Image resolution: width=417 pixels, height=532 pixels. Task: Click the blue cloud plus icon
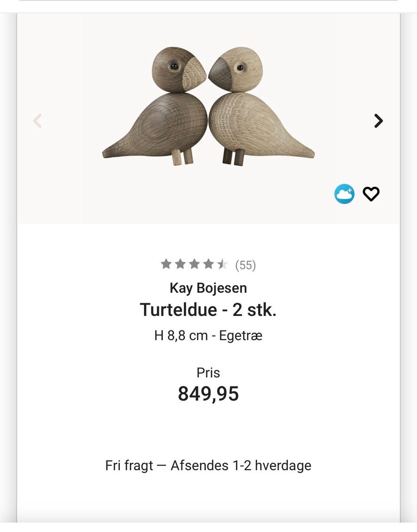(x=344, y=194)
